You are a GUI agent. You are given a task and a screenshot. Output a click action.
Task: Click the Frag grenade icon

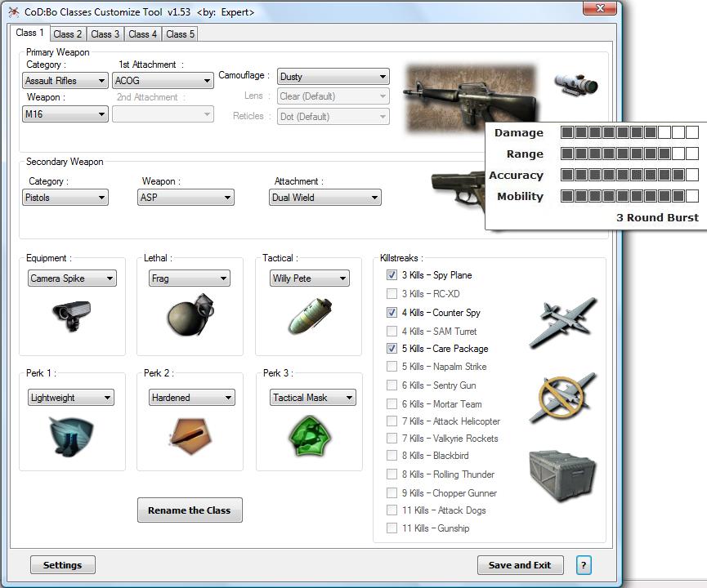190,314
